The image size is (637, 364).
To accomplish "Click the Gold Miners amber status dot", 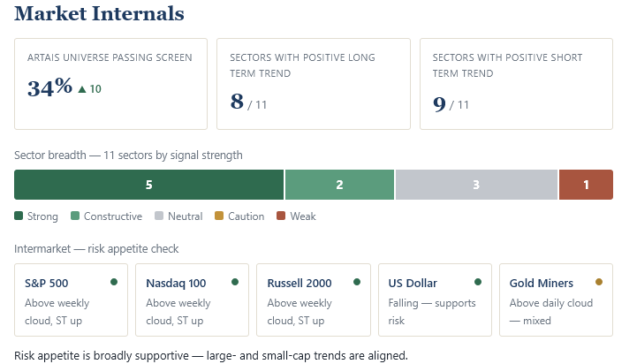I will [x=599, y=282].
